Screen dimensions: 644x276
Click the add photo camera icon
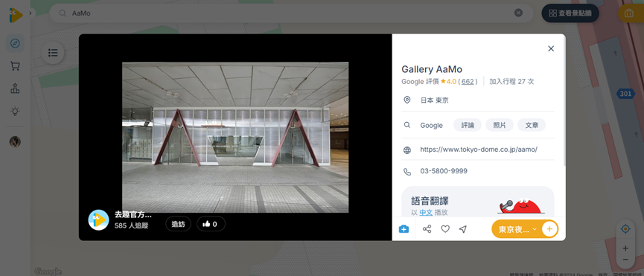[x=404, y=229]
